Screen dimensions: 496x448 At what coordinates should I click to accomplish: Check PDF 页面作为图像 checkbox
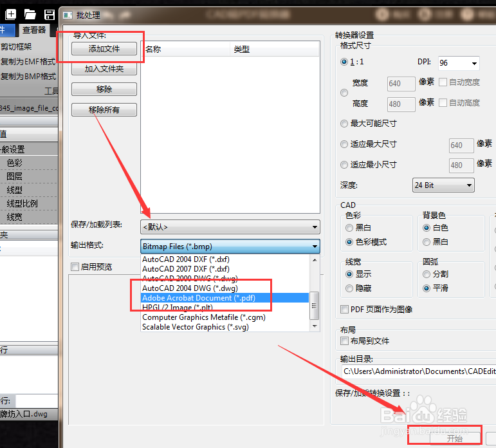coord(344,310)
